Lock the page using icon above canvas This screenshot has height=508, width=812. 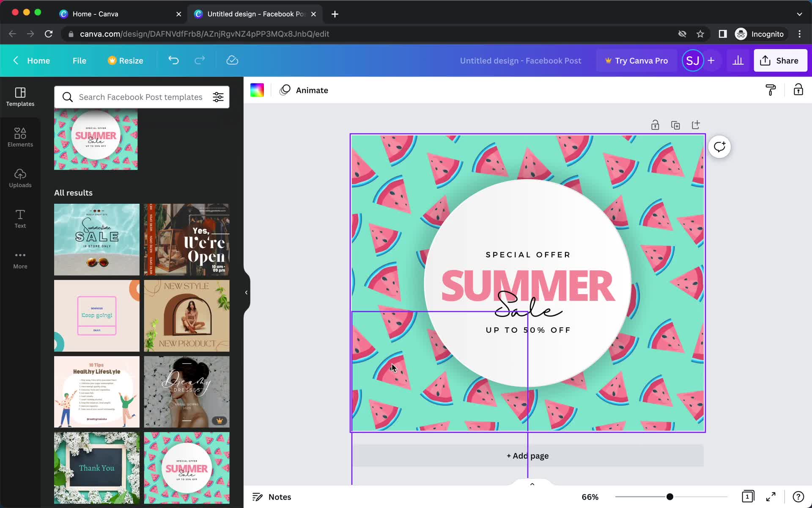point(655,125)
